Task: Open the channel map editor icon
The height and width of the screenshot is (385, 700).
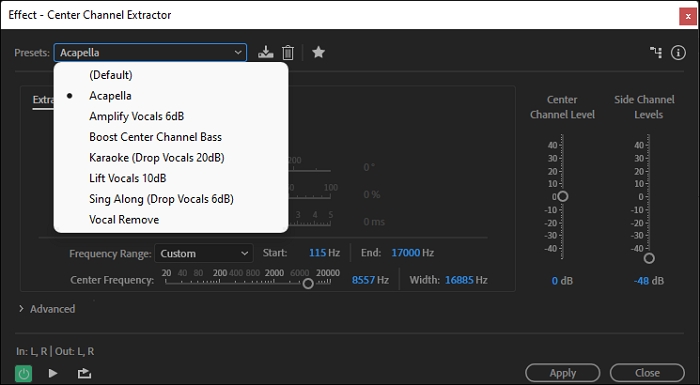Action: [x=656, y=52]
